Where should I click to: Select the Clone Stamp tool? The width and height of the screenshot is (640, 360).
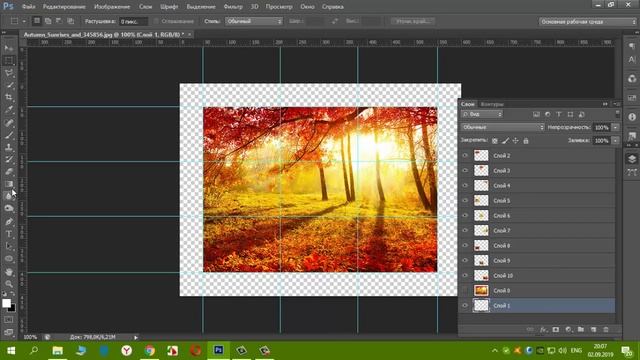[x=9, y=147]
